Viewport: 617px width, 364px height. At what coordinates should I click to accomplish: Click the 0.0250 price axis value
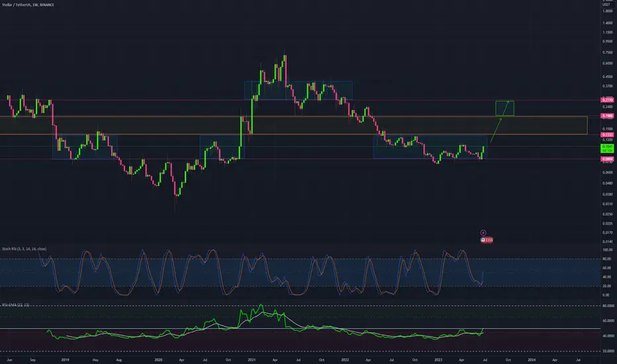coord(608,214)
